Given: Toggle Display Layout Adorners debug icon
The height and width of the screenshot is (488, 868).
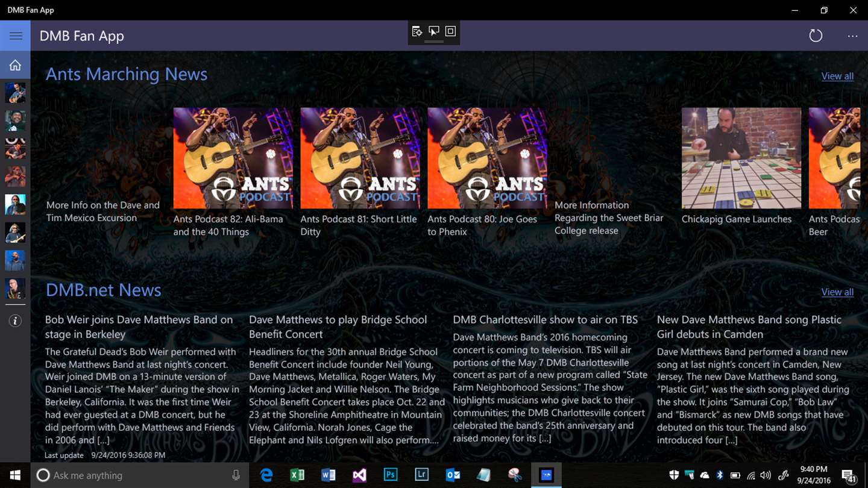Looking at the screenshot, I should coord(450,31).
